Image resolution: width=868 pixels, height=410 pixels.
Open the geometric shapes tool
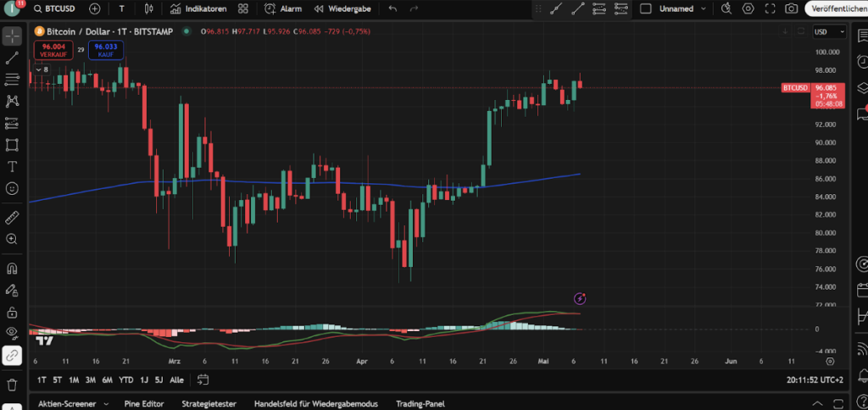pos(12,145)
